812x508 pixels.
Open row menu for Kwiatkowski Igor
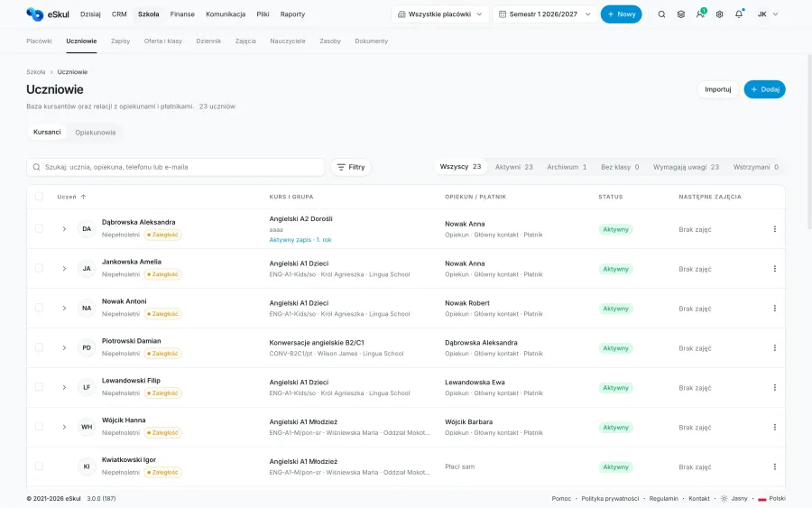775,466
